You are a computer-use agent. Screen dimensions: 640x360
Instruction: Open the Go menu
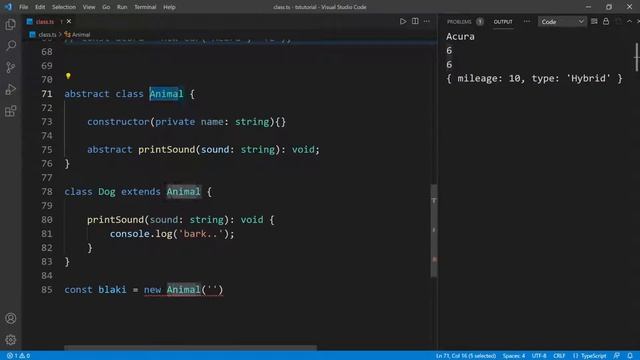tap(106, 7)
